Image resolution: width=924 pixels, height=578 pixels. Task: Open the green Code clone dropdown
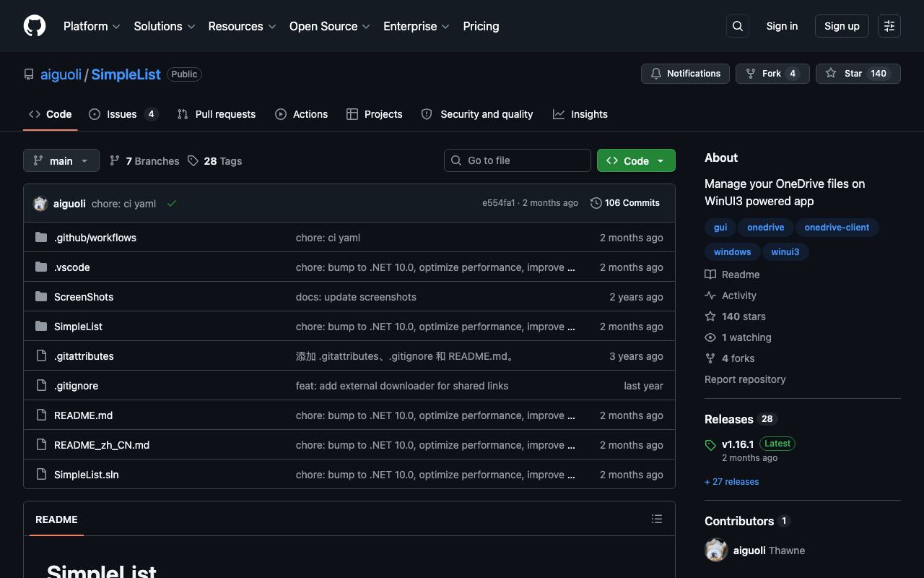[636, 160]
